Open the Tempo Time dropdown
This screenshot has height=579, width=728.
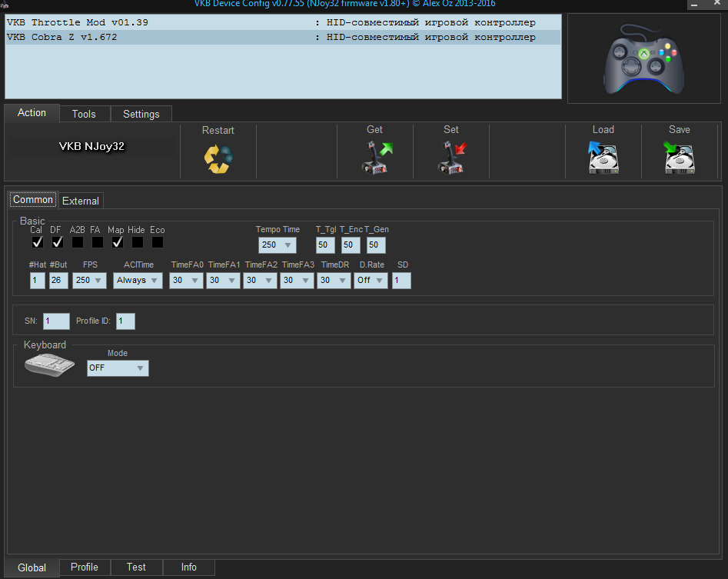pos(278,245)
